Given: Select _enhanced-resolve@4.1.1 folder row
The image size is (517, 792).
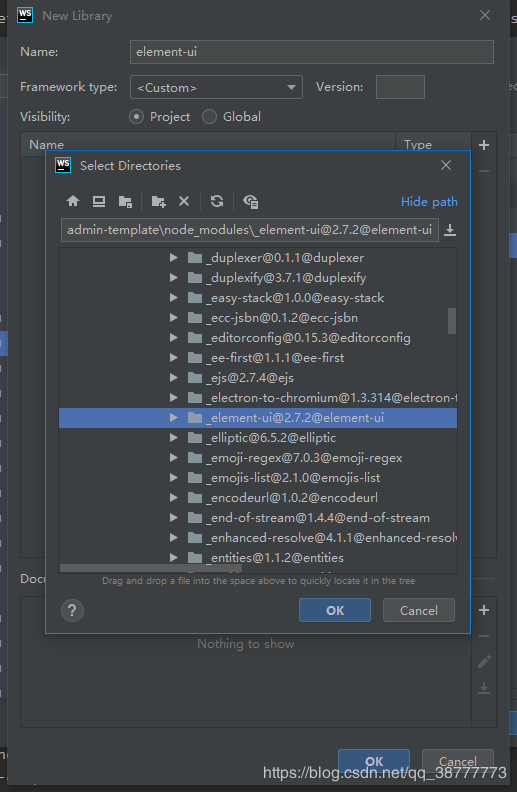Looking at the screenshot, I should [x=258, y=538].
